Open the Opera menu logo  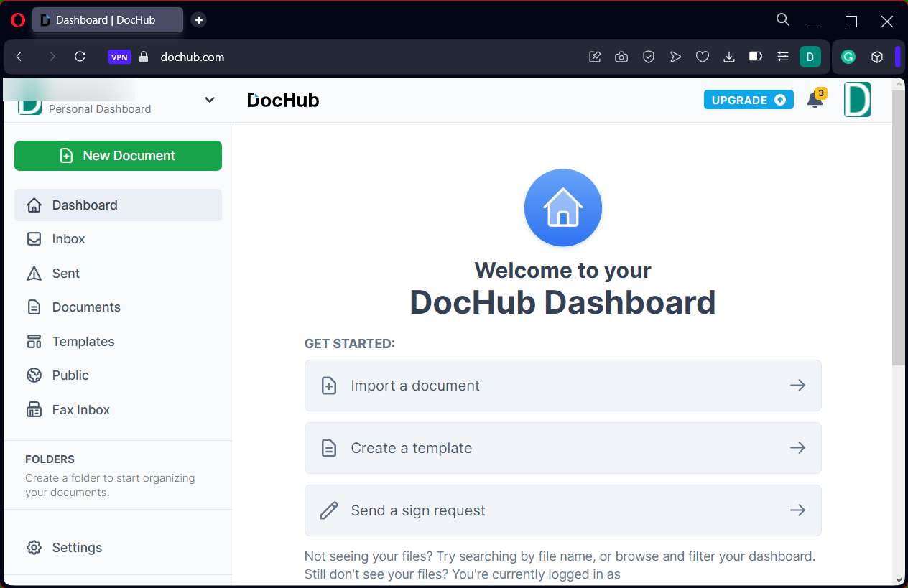coord(18,20)
